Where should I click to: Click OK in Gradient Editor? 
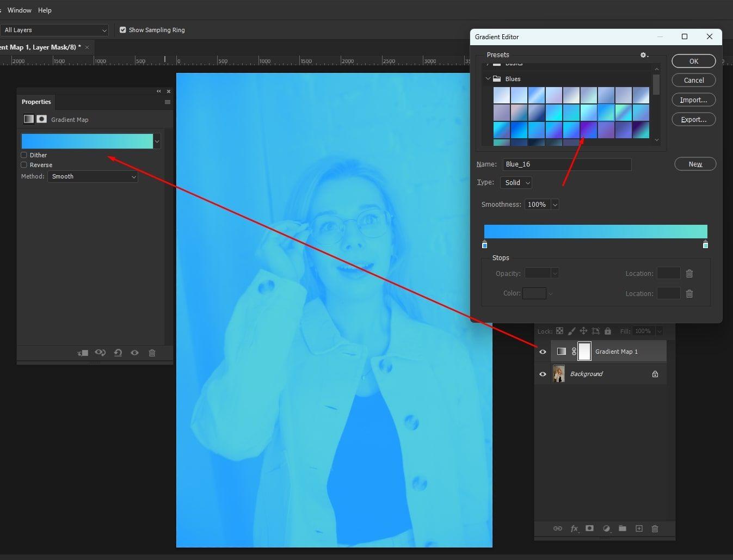point(694,61)
